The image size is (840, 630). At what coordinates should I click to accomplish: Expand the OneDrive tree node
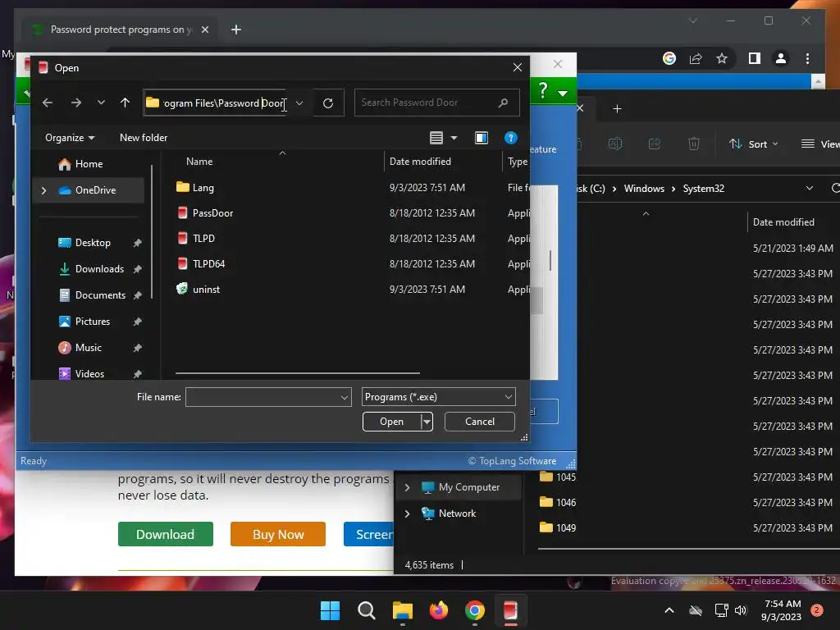tap(44, 190)
